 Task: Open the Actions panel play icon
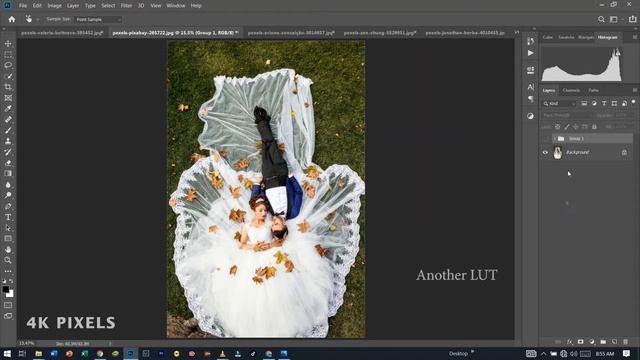point(530,53)
